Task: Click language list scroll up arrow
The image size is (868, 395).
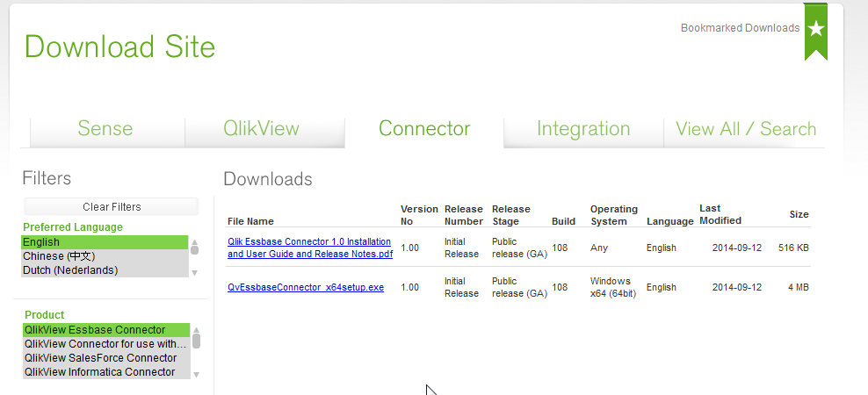Action: tap(194, 241)
